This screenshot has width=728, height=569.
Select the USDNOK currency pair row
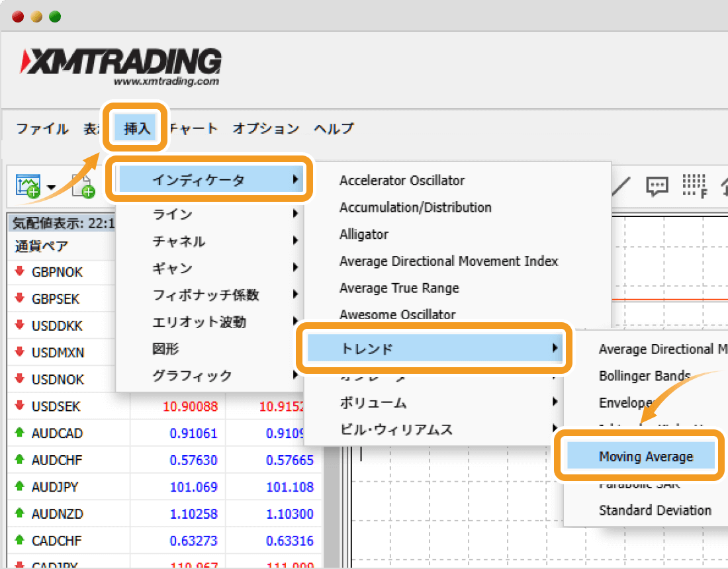62,380
